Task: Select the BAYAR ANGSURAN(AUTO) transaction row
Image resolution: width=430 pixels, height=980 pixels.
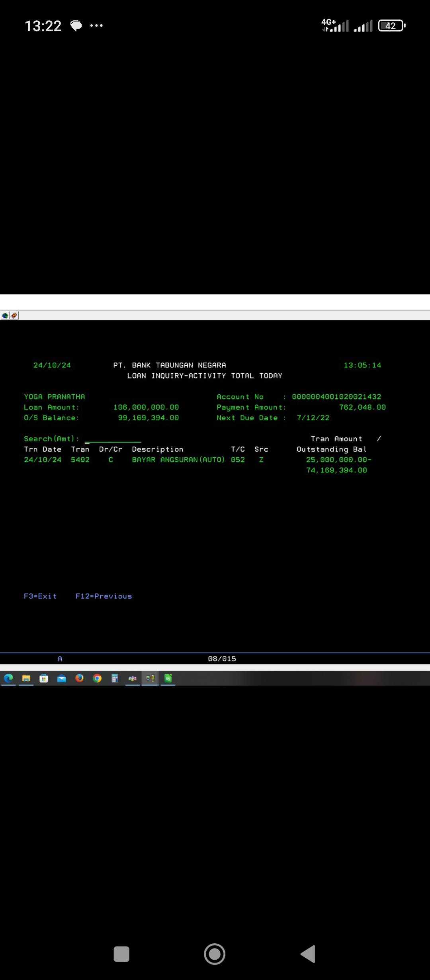Action: 178,460
